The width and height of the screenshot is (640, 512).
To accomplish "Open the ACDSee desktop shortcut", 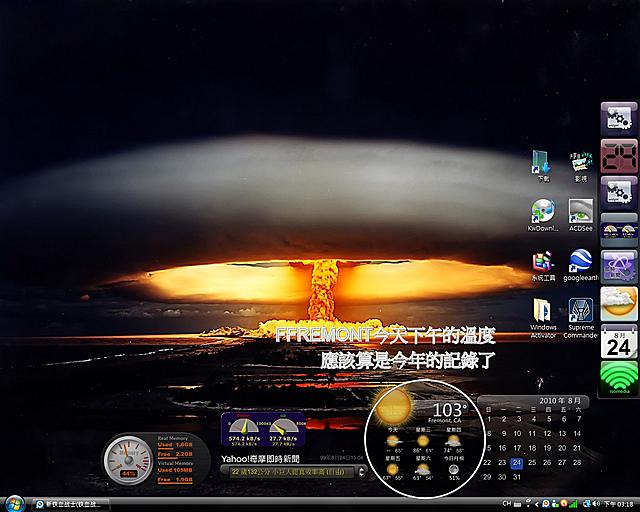I will pyautogui.click(x=581, y=212).
